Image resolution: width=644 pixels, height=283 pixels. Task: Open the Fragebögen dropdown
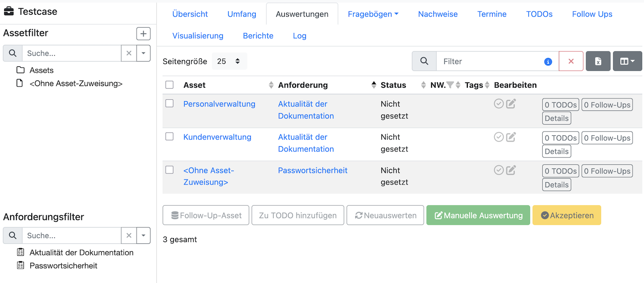click(373, 14)
